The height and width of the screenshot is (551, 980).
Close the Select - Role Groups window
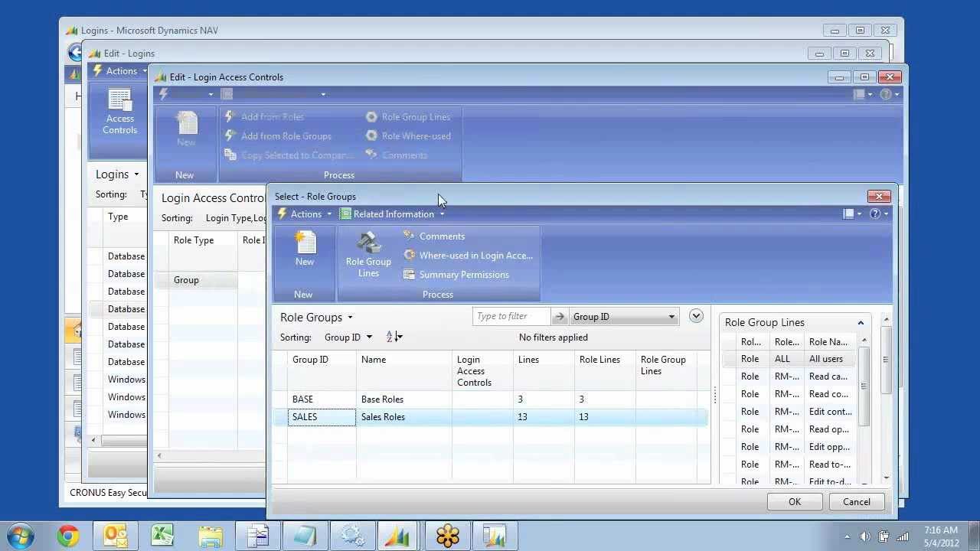point(880,196)
